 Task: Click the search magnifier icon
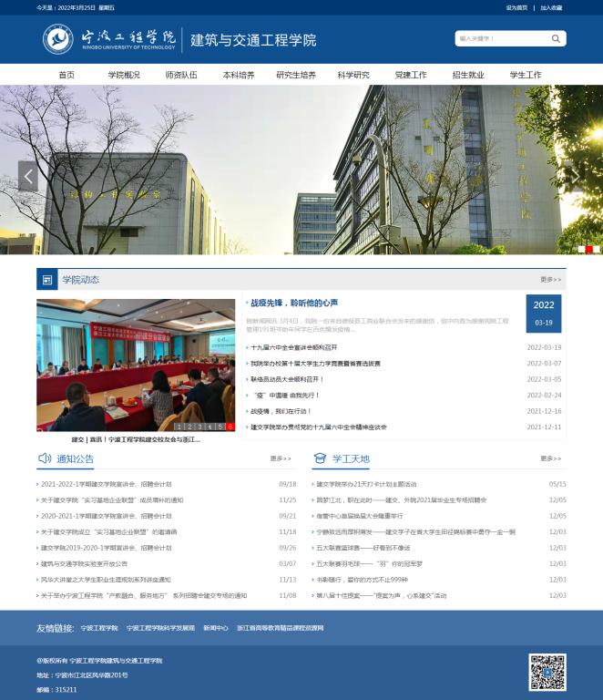(557, 39)
